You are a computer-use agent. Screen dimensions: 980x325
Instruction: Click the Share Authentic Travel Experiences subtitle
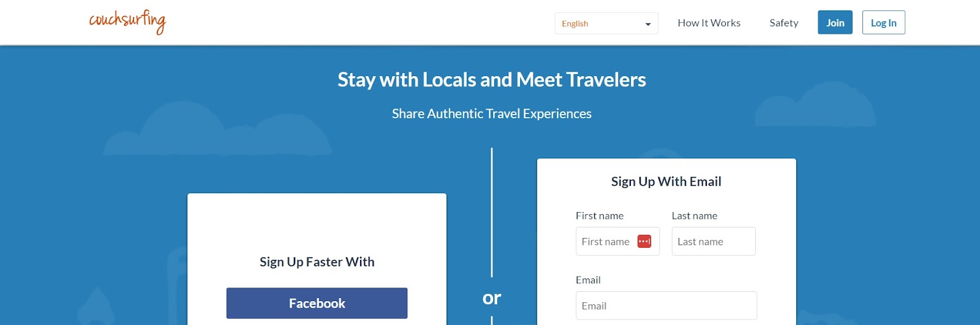492,113
